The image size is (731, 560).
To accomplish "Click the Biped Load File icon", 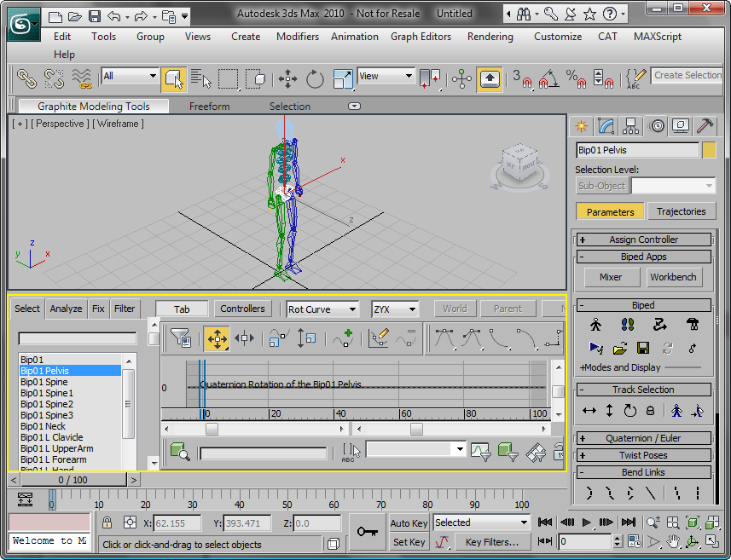I will (619, 348).
